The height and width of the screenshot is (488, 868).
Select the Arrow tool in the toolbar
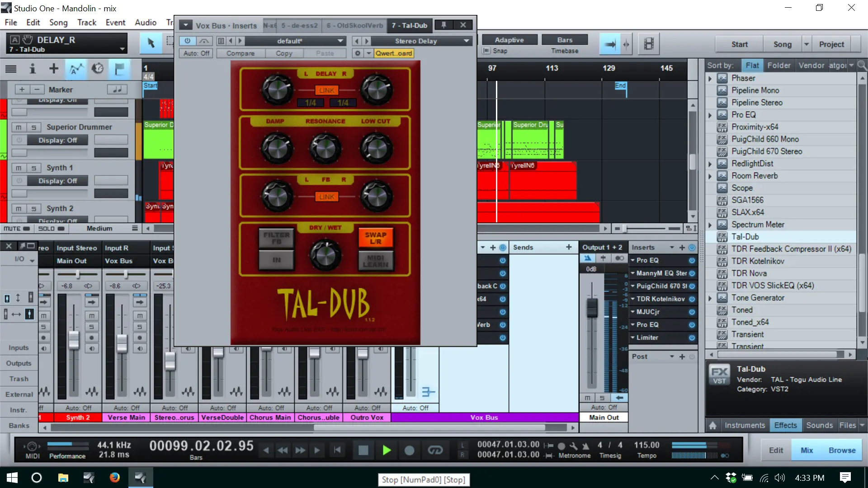click(151, 43)
